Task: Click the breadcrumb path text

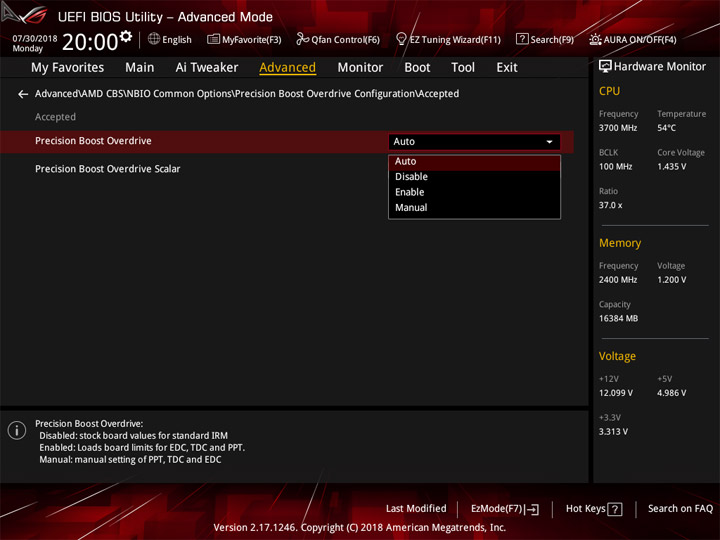Action: click(x=247, y=94)
